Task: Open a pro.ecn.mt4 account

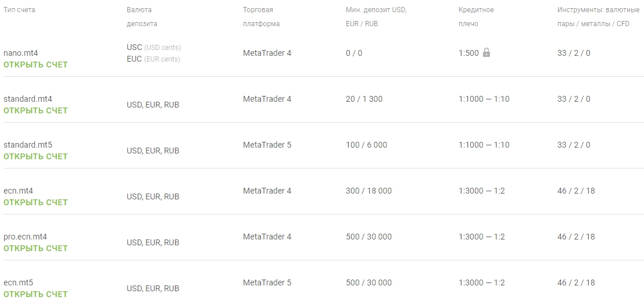Action: (35, 248)
